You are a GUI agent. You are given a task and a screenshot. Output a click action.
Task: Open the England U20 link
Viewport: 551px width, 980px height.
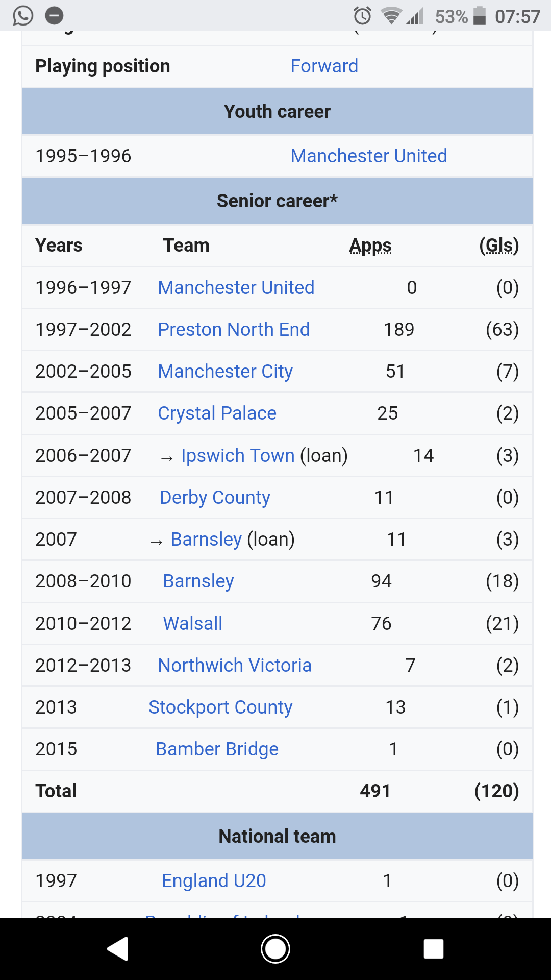[214, 880]
